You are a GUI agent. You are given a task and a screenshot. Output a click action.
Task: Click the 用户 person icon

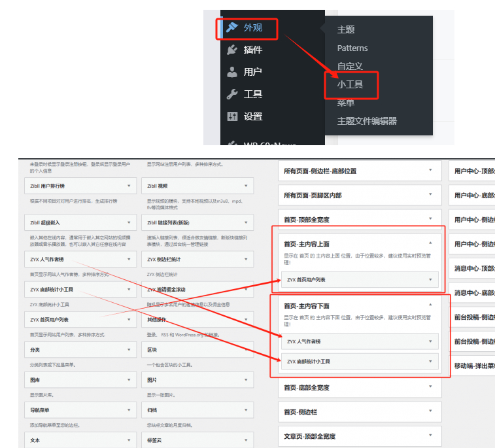pos(231,72)
